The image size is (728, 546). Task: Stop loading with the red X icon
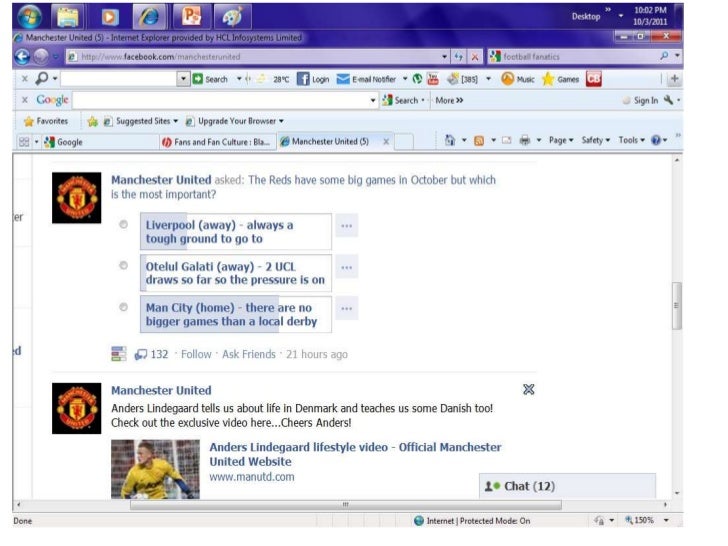[474, 57]
